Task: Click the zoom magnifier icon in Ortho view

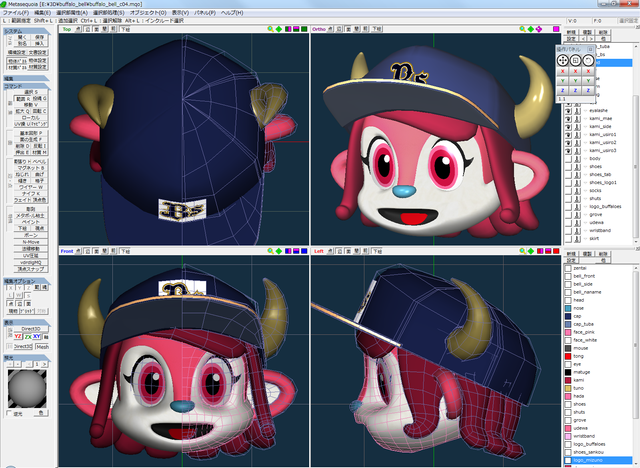Action: click(x=522, y=29)
